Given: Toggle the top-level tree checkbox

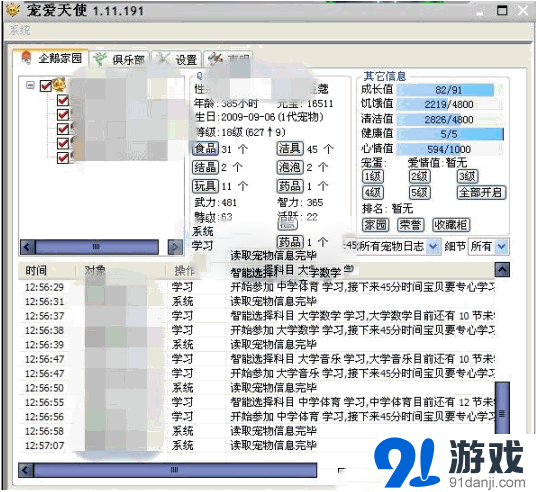Looking at the screenshot, I should point(46,86).
